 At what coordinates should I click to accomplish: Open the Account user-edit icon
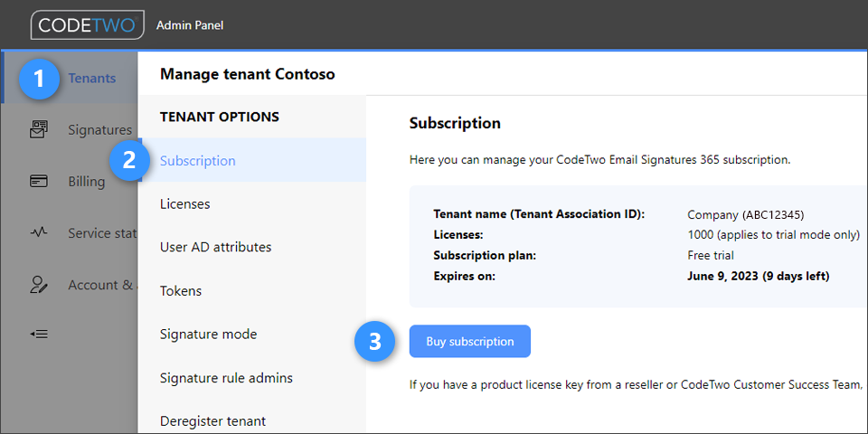pos(39,285)
